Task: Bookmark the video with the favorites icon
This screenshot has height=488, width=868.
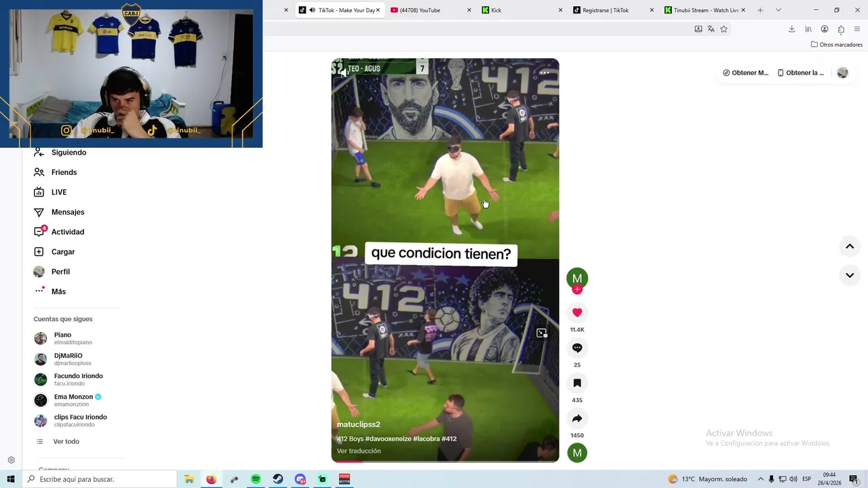Action: pos(577,383)
